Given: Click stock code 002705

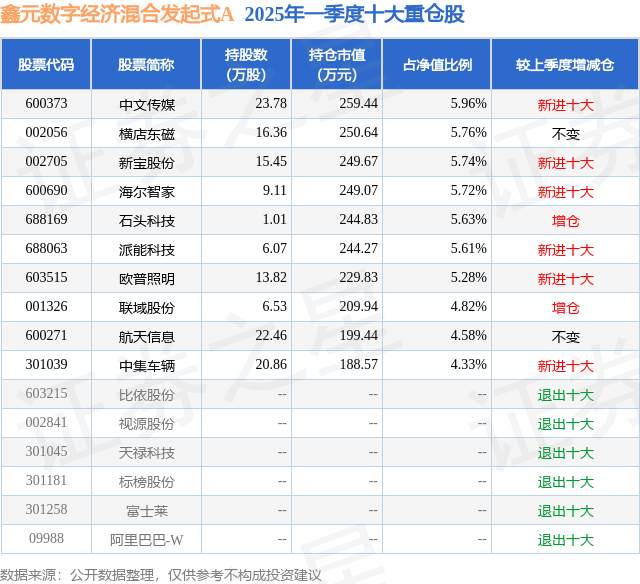Looking at the screenshot, I should coord(46,162).
